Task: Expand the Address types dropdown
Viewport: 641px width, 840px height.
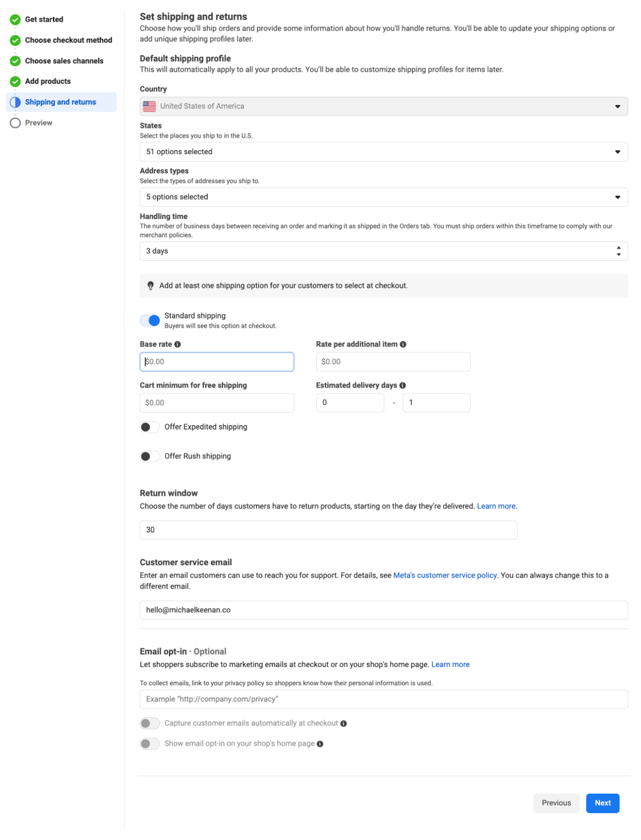Action: point(383,197)
